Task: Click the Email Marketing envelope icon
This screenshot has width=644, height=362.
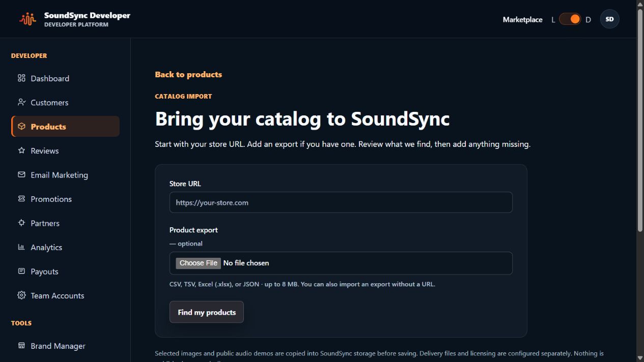Action: [x=21, y=175]
